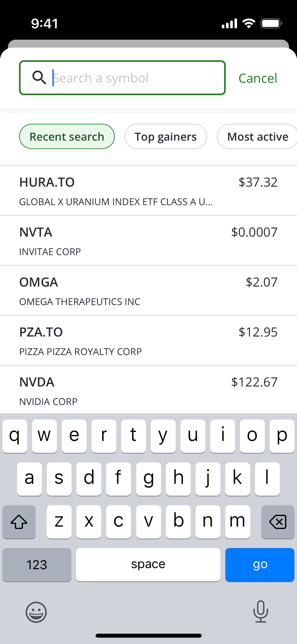Open OMGA Omega Therapeutics result

pos(148,291)
